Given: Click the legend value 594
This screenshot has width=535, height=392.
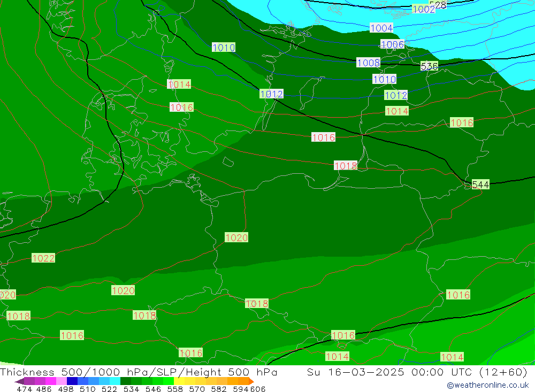Looking at the screenshot, I should (241, 389).
